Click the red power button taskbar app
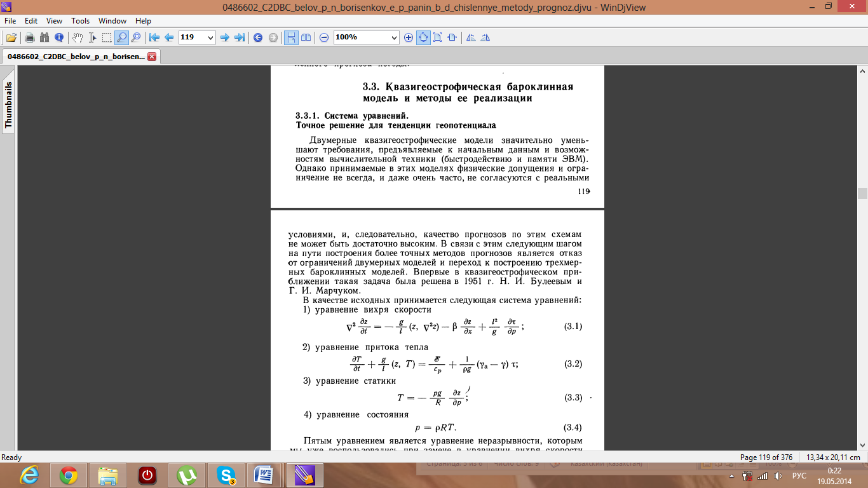 click(x=147, y=475)
